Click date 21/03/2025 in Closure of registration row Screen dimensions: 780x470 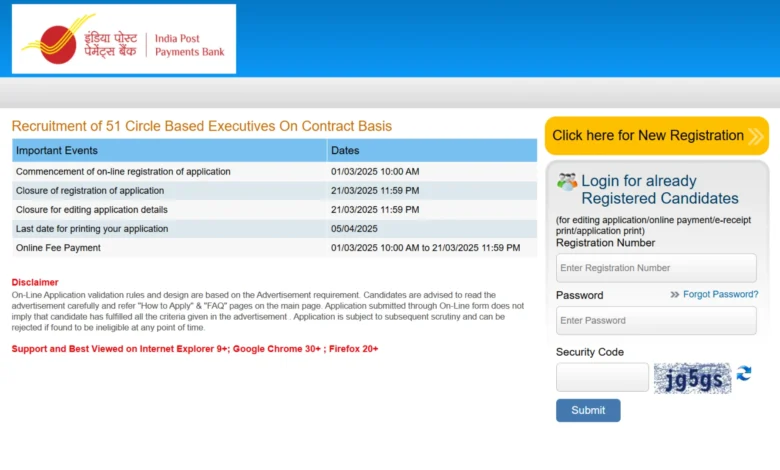click(375, 190)
